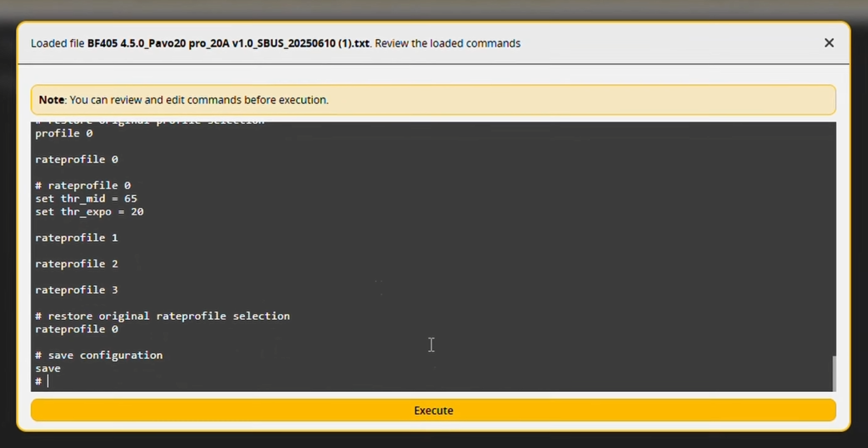Image resolution: width=868 pixels, height=448 pixels.
Task: Click the 'restore original rateprofile selection' comment
Action: pos(163,316)
